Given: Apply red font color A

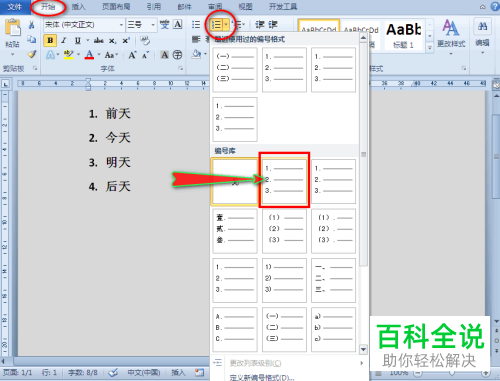Looking at the screenshot, I should [x=89, y=55].
